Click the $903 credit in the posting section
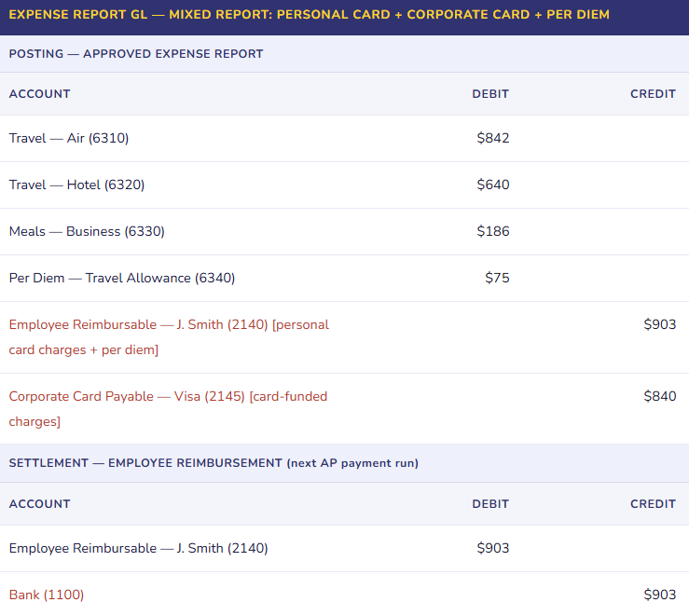689x616 pixels. pos(659,325)
